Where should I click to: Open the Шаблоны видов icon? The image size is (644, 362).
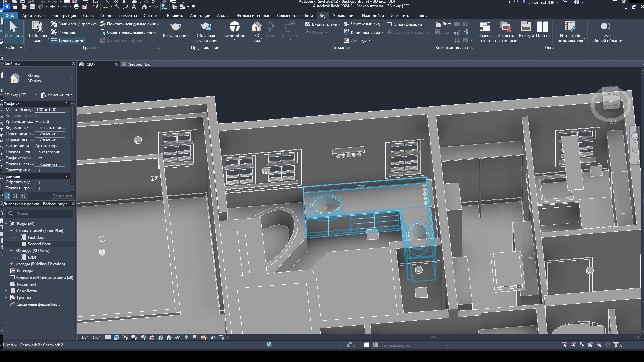tap(37, 27)
